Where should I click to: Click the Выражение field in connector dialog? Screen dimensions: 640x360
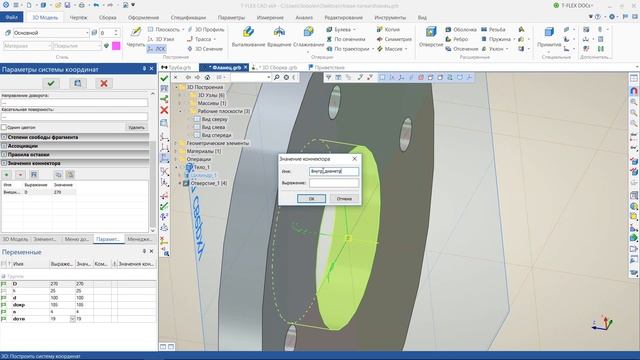(334, 183)
